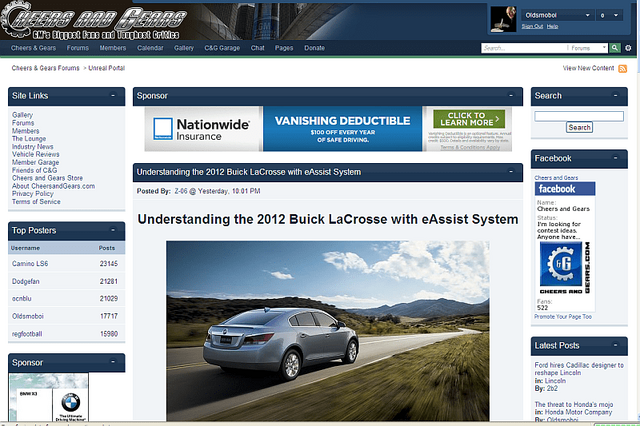
Task: Open the Calendar navigation tab
Action: click(150, 48)
